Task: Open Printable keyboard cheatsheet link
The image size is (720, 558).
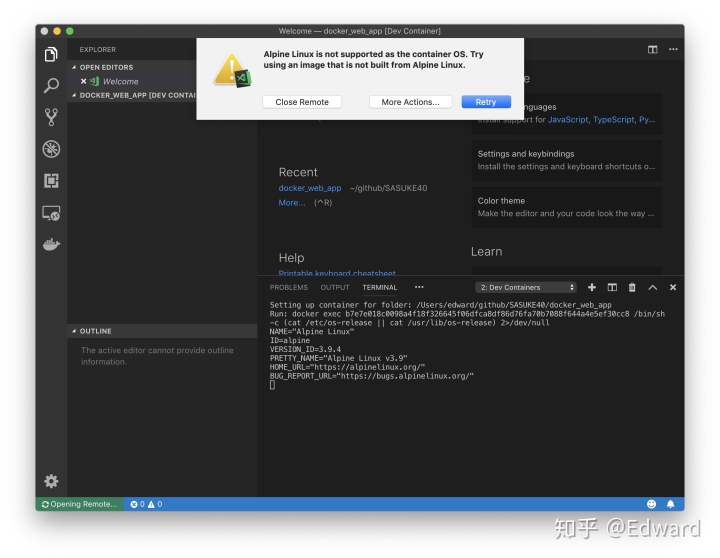Action: coord(337,272)
